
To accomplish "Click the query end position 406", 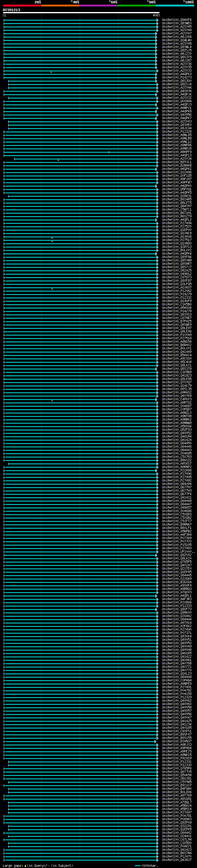I will (x=155, y=15).
